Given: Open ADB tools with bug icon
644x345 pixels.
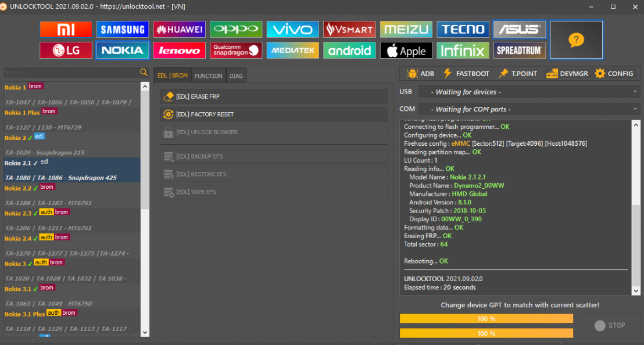Looking at the screenshot, I should pos(420,73).
